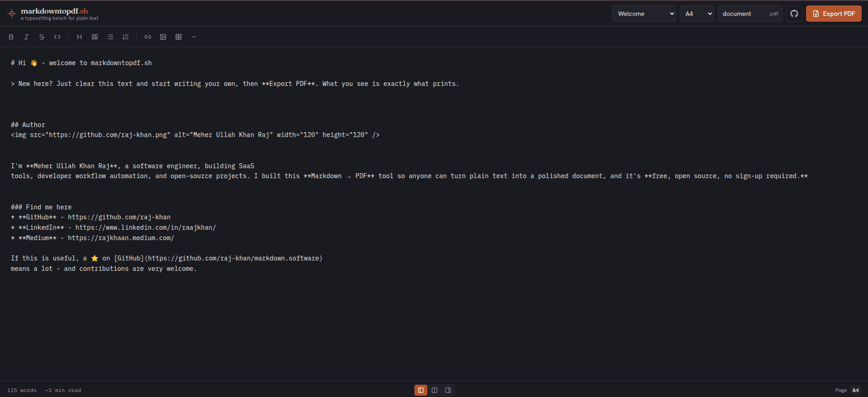Insert a horizontal rule
The width and height of the screenshot is (868, 397).
point(194,37)
